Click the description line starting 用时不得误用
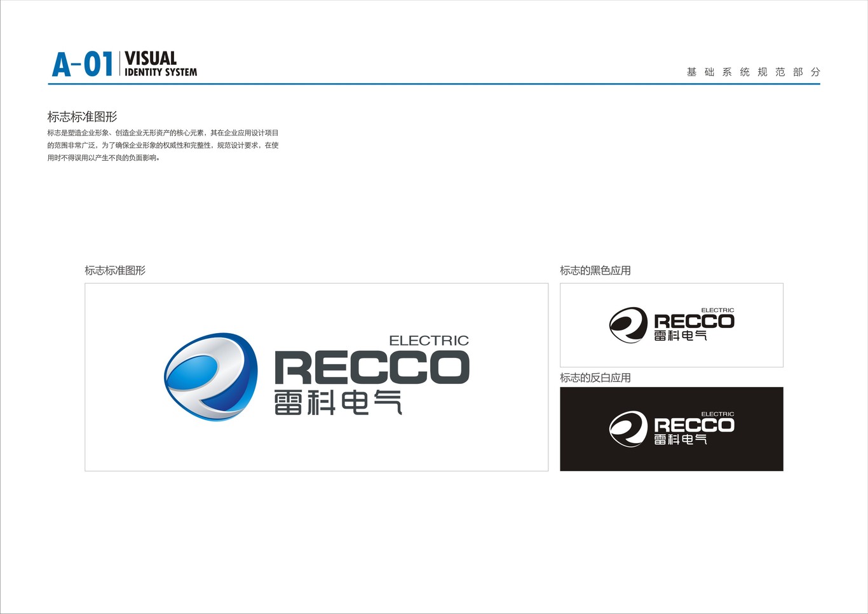This screenshot has height=614, width=868. (x=104, y=158)
